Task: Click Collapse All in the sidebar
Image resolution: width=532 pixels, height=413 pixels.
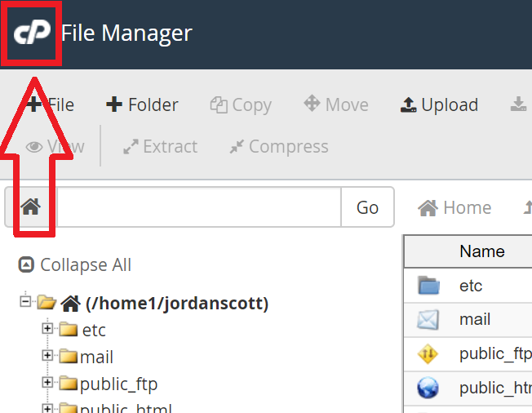Action: [75, 264]
